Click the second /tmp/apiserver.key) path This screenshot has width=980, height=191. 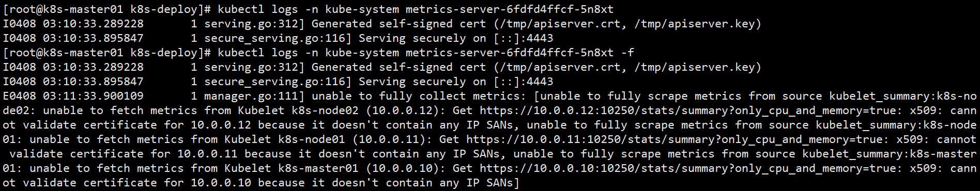tap(698, 67)
